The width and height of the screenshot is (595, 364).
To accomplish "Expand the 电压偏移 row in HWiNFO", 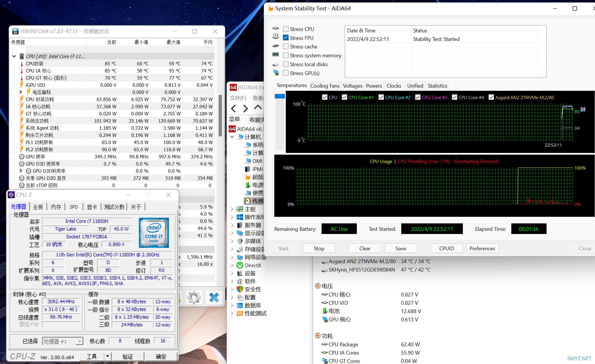I will 21,92.
